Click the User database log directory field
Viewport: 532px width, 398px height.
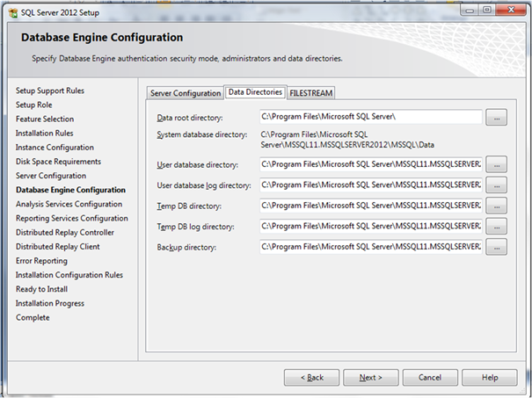[371, 185]
